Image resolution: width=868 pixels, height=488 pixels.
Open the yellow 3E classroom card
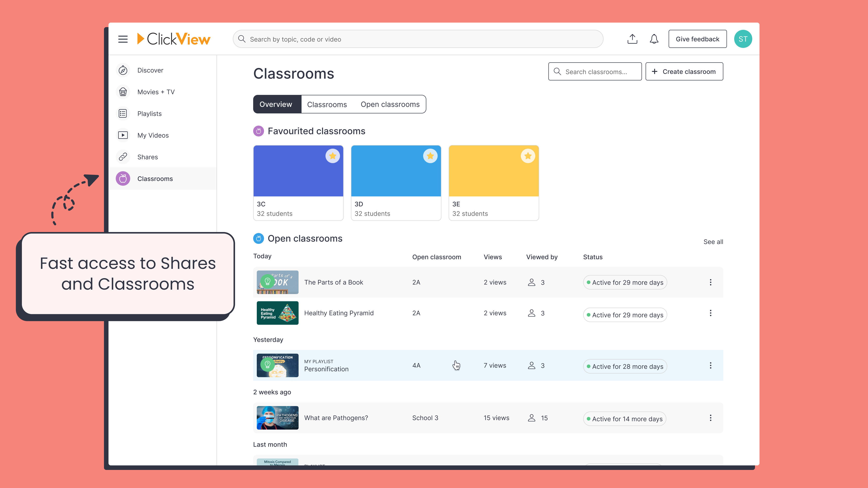[x=493, y=183]
